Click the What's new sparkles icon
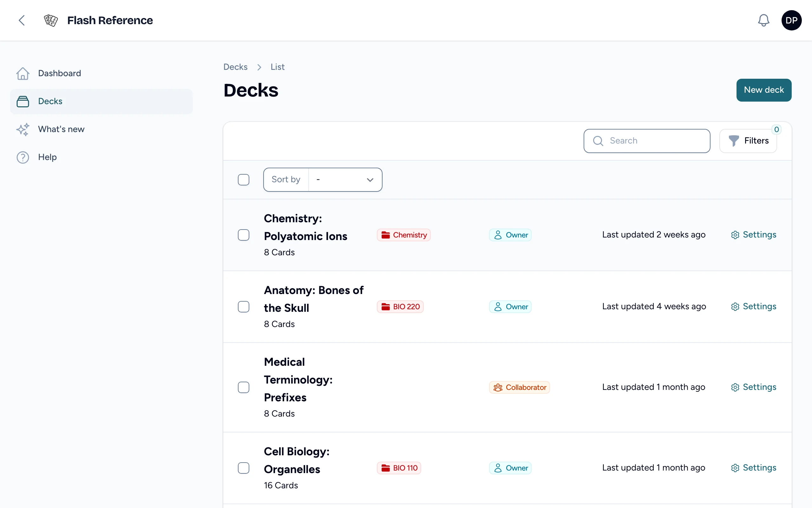812x508 pixels. (23, 129)
